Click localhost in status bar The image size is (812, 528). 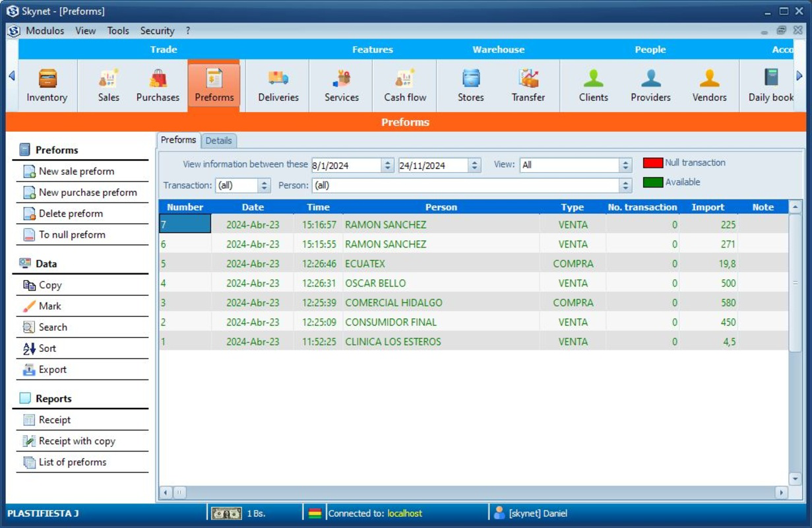click(404, 513)
